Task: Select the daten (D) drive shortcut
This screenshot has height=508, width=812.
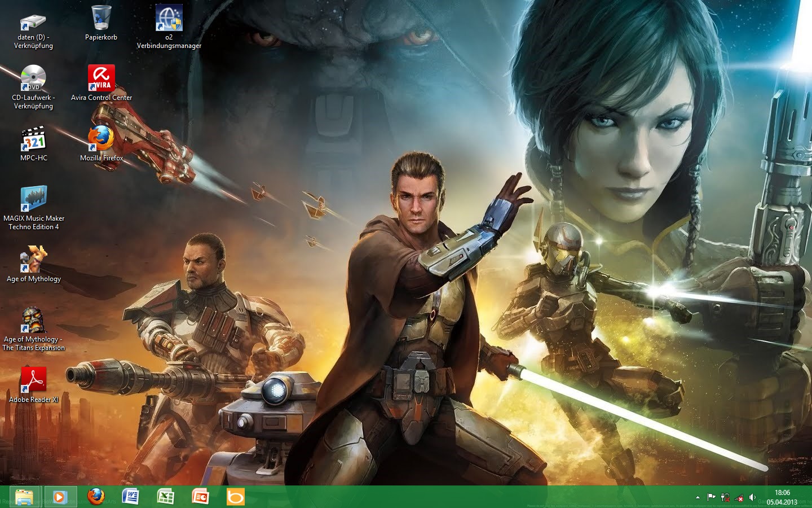Action: 34,23
